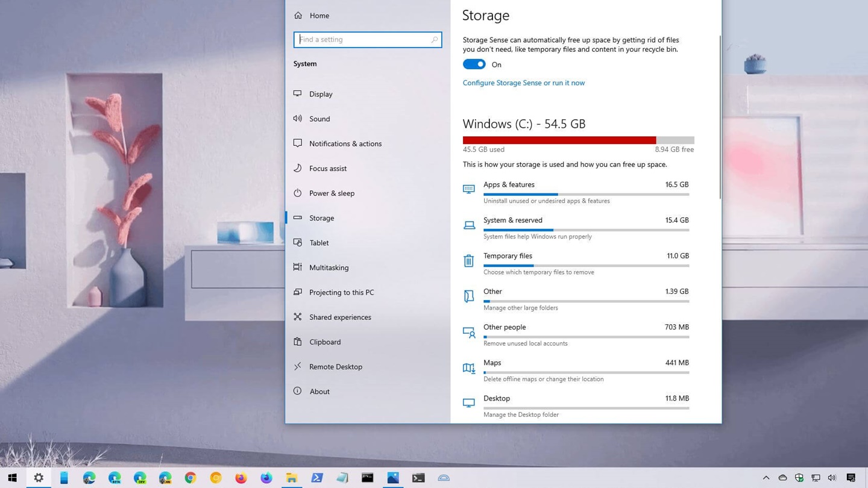Go to Notifications & actions settings

(x=345, y=143)
